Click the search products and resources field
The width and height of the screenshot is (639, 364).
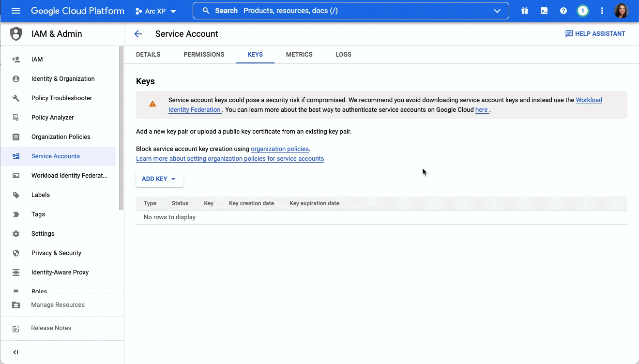click(x=350, y=11)
